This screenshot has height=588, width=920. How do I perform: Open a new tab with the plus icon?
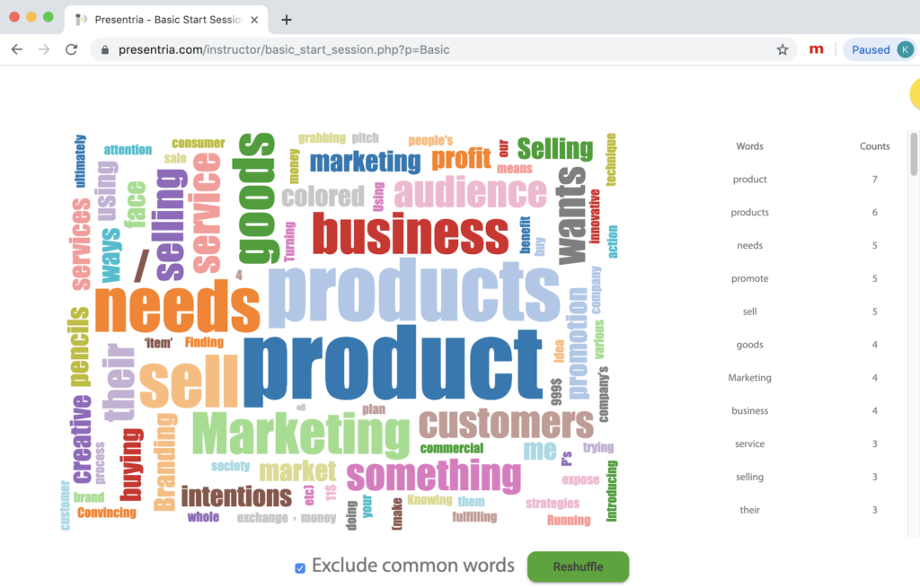[x=287, y=20]
